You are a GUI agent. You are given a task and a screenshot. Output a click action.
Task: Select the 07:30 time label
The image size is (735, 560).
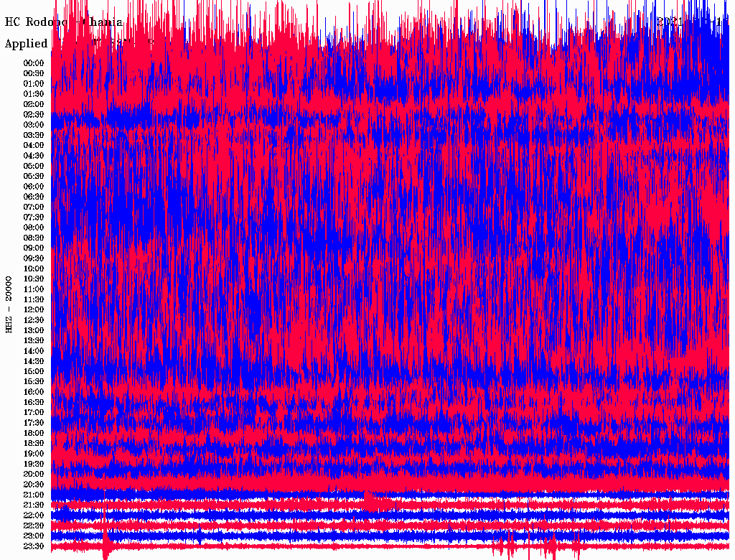(34, 218)
